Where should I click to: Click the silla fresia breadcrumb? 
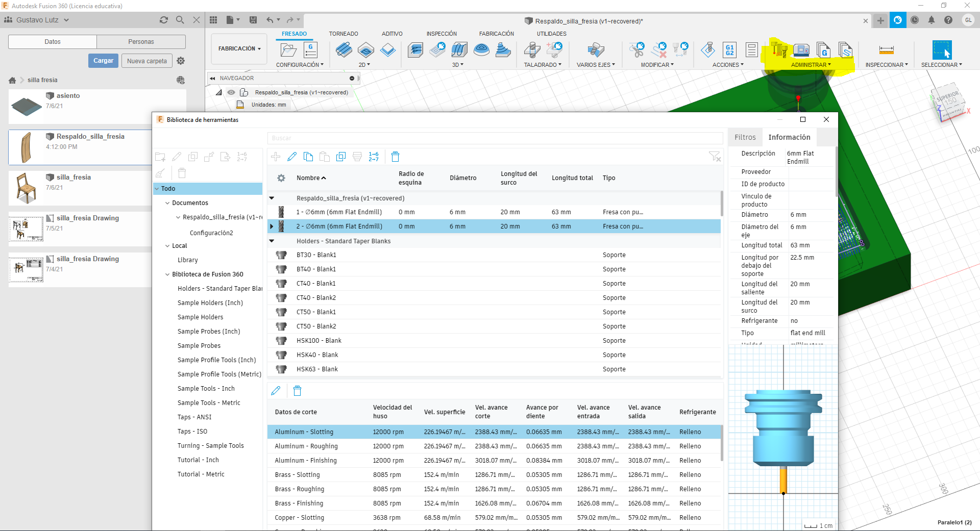(42, 80)
